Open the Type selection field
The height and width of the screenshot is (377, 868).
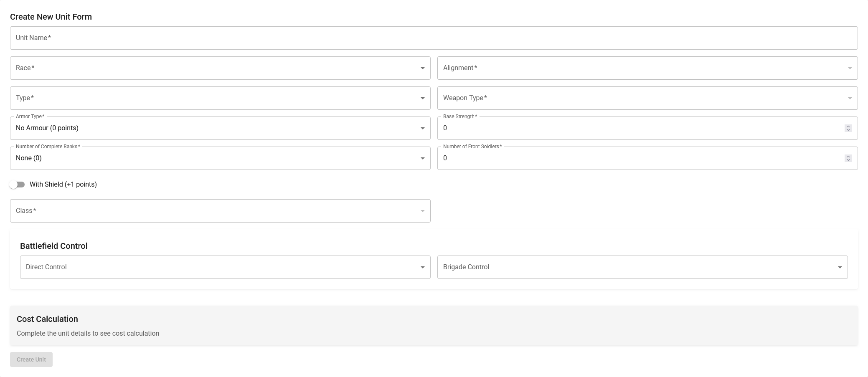click(x=217, y=98)
